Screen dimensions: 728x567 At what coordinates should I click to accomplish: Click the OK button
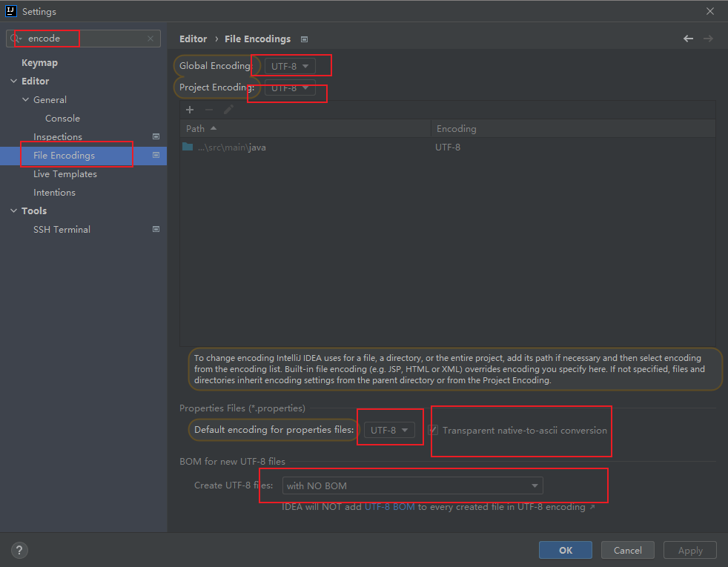[x=566, y=550]
